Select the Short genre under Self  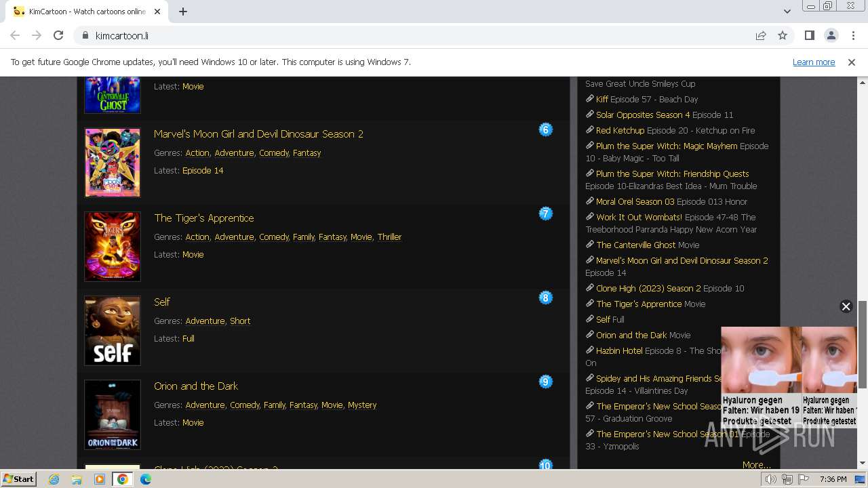point(240,321)
